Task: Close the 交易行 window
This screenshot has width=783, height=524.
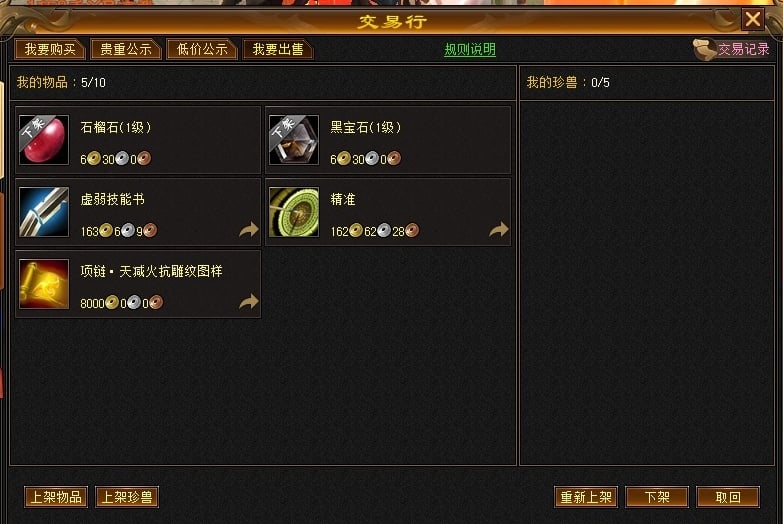Action: click(x=753, y=19)
